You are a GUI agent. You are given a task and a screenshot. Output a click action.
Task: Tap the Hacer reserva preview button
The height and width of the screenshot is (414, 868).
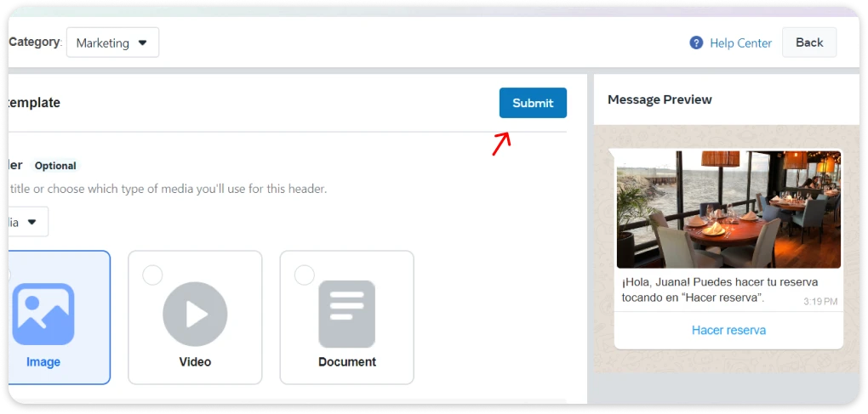click(x=728, y=330)
